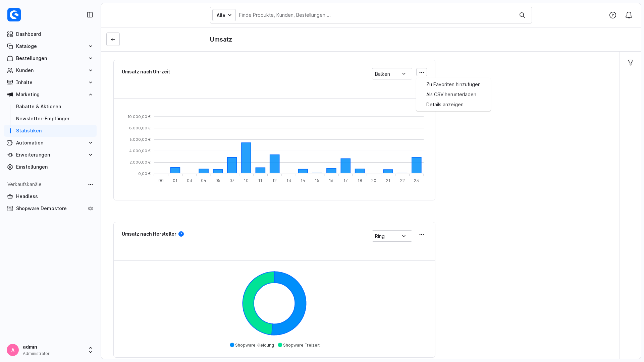
Task: Open the Inhalte menu
Action: 50,82
